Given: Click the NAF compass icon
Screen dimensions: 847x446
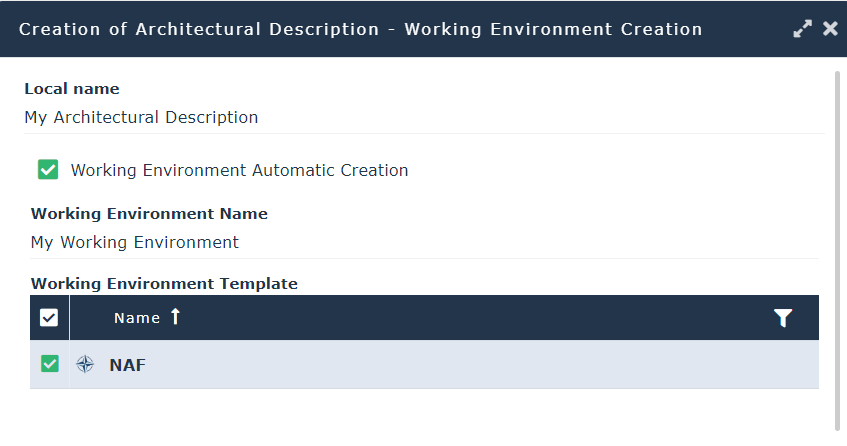Looking at the screenshot, I should 86,365.
